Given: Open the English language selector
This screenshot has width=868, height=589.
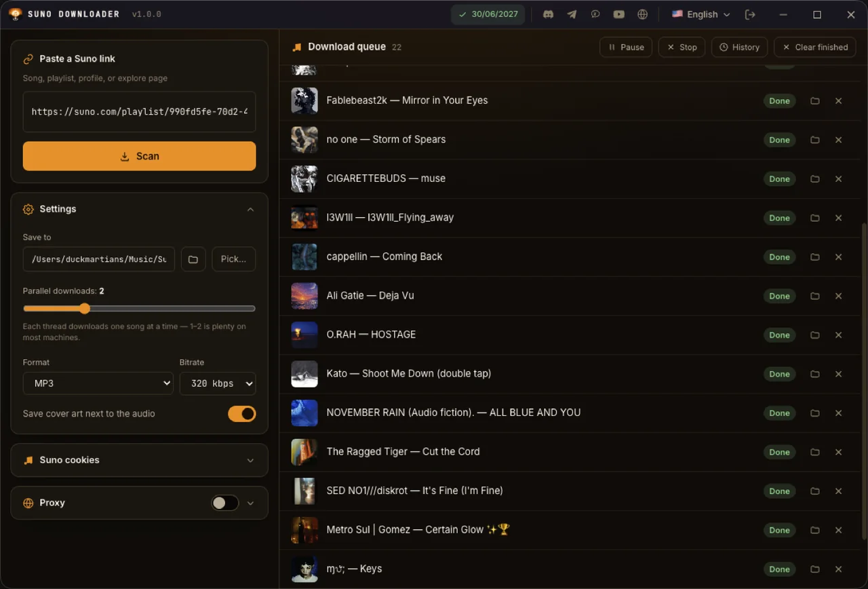Looking at the screenshot, I should pos(701,14).
